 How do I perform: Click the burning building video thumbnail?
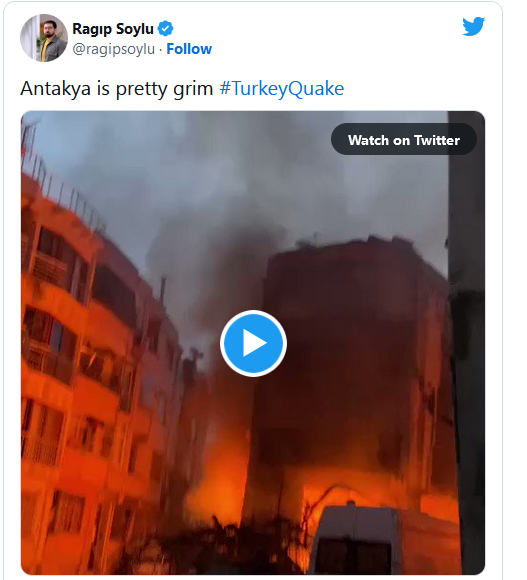tap(253, 343)
